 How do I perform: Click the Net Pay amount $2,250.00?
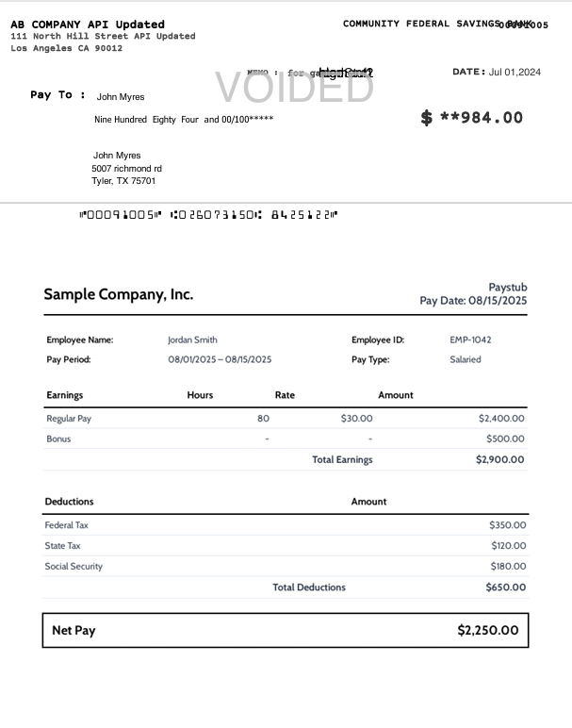click(x=487, y=630)
